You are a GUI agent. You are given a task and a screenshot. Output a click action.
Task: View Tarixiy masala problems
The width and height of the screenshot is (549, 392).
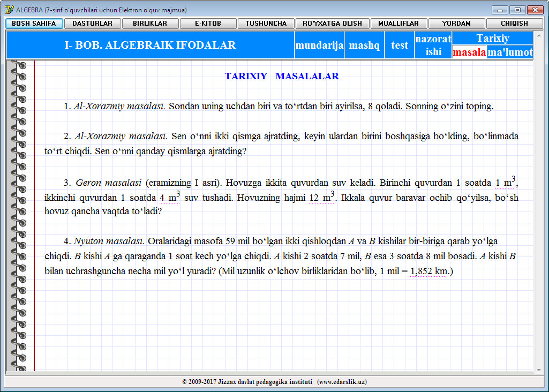pos(469,52)
